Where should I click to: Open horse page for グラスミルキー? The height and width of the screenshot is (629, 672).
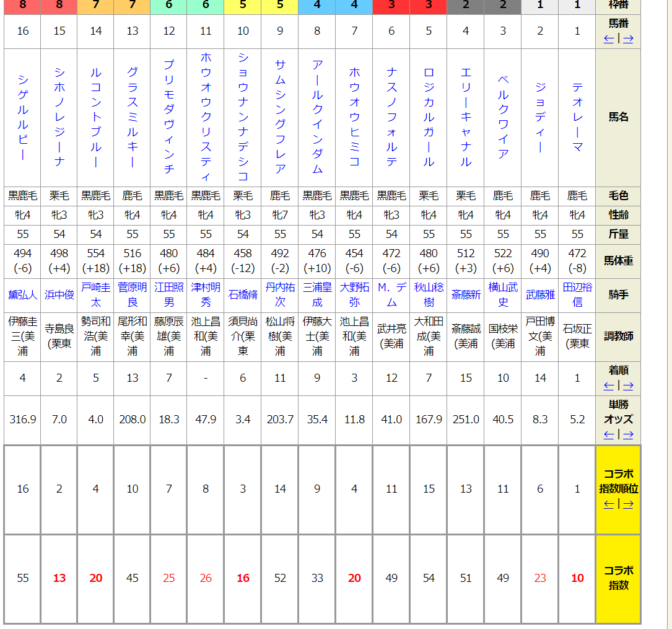tap(133, 117)
